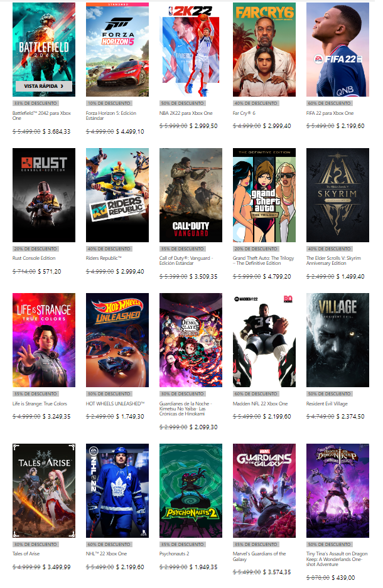The height and width of the screenshot is (588, 383).
Task: Open the Madden NFL 22 Xbox One link
Action: [261, 404]
